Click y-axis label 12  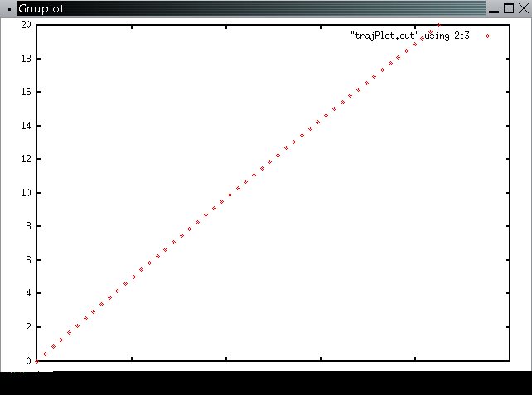[x=26, y=159]
